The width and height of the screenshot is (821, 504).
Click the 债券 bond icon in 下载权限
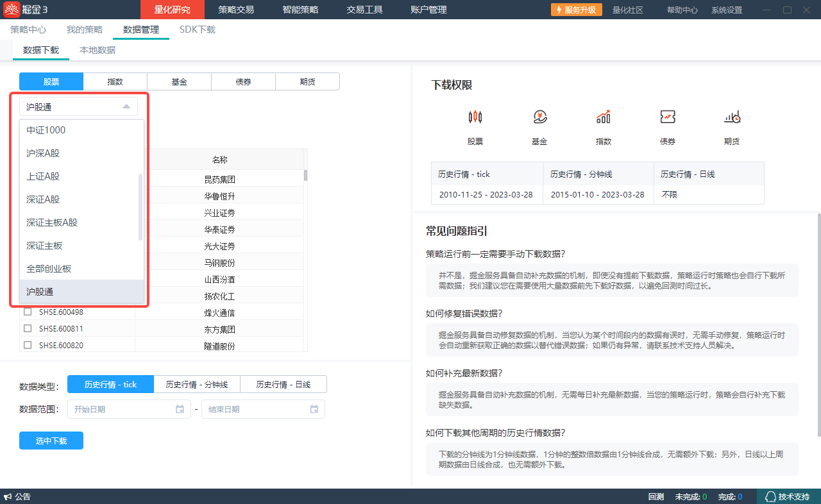click(668, 117)
